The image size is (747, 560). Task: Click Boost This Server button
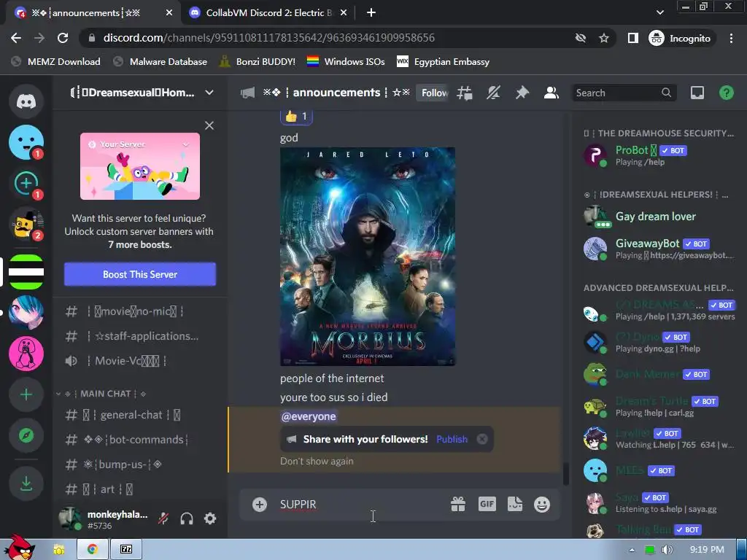(140, 274)
